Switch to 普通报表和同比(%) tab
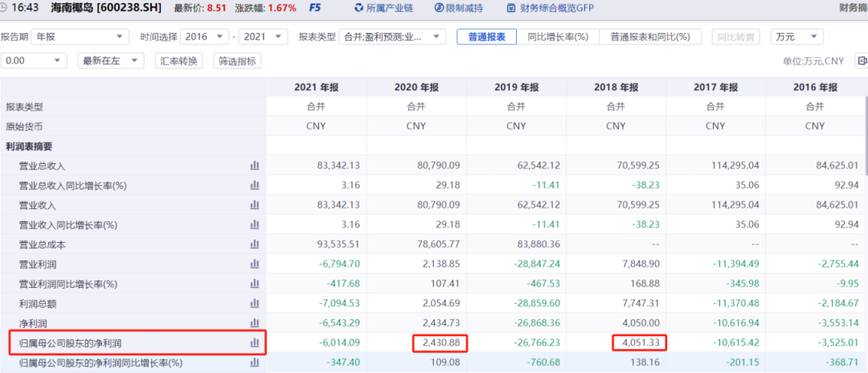This screenshot has height=373, width=868. [650, 37]
